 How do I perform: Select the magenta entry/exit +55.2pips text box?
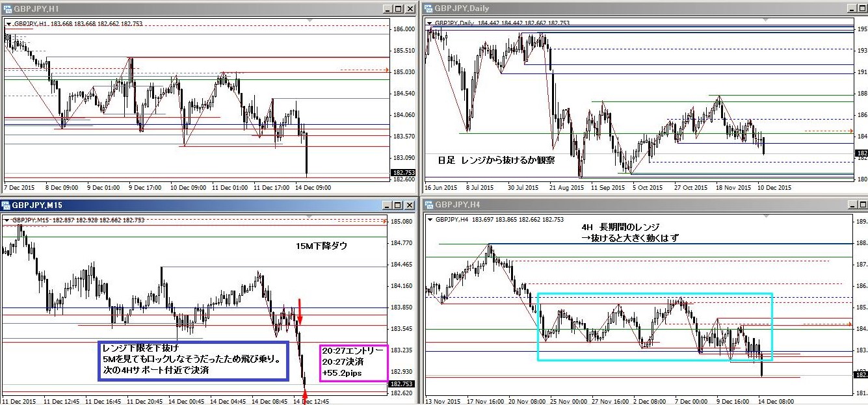(354, 361)
